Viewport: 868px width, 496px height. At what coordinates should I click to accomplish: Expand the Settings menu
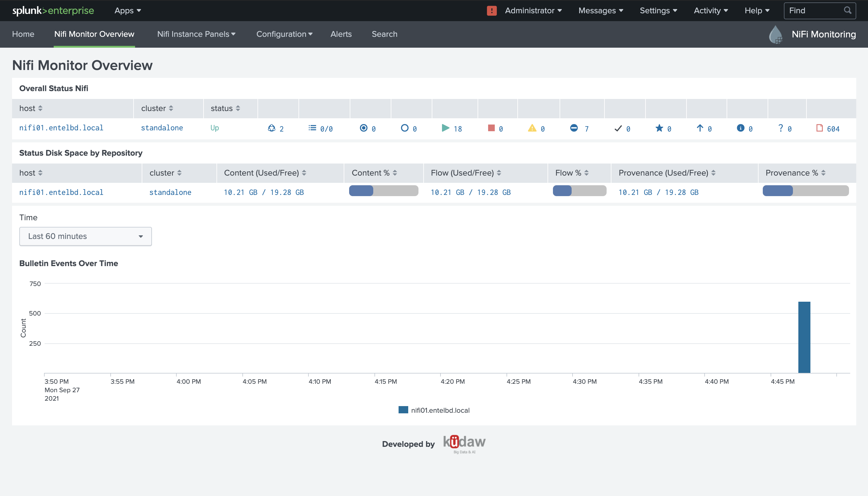point(658,11)
